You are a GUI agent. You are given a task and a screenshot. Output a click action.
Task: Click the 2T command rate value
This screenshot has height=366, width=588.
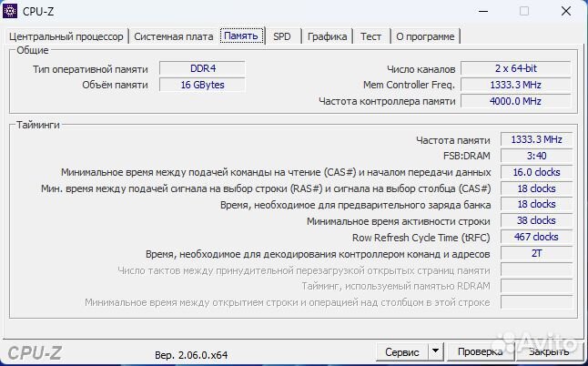[x=537, y=253]
